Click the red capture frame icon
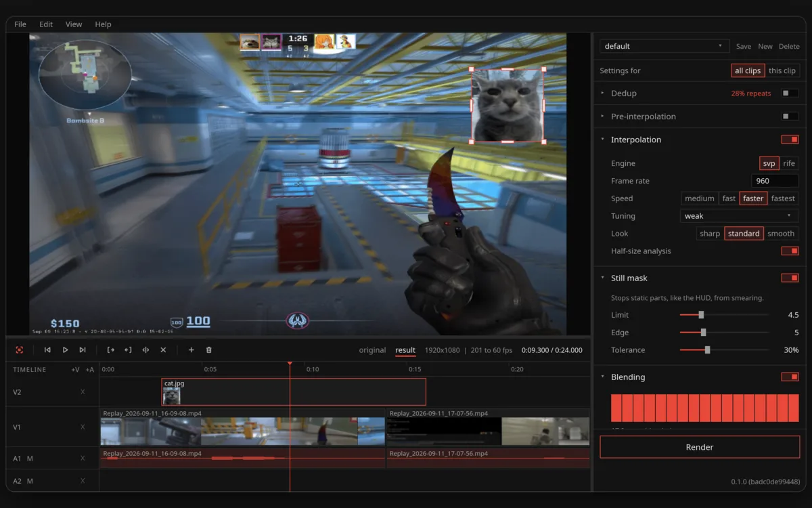Viewport: 812px width, 508px height. (x=19, y=350)
